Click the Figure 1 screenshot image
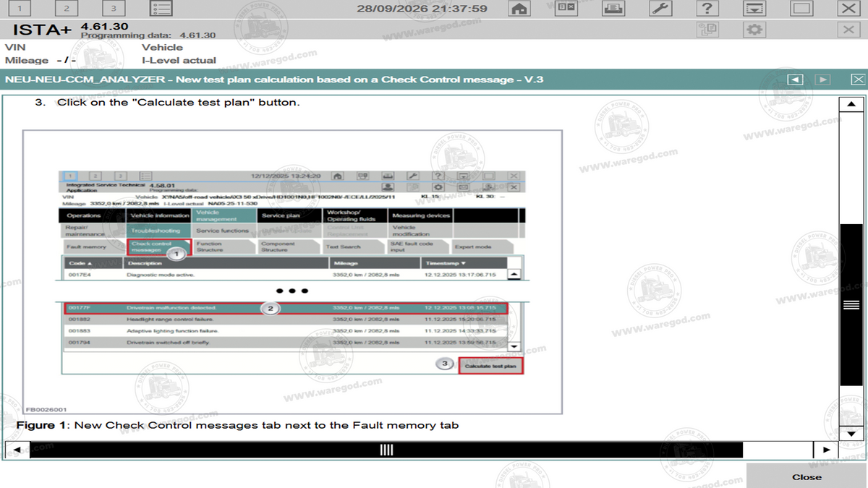The image size is (868, 488). [292, 272]
